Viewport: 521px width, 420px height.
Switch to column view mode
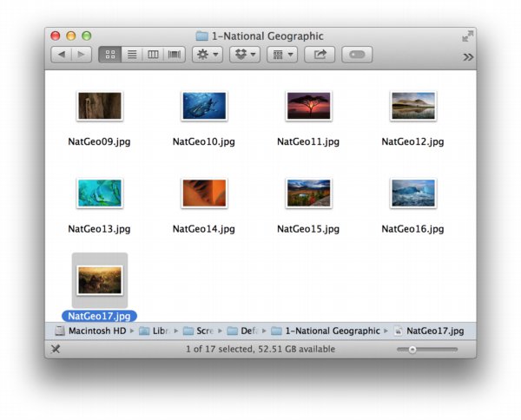pyautogui.click(x=153, y=55)
